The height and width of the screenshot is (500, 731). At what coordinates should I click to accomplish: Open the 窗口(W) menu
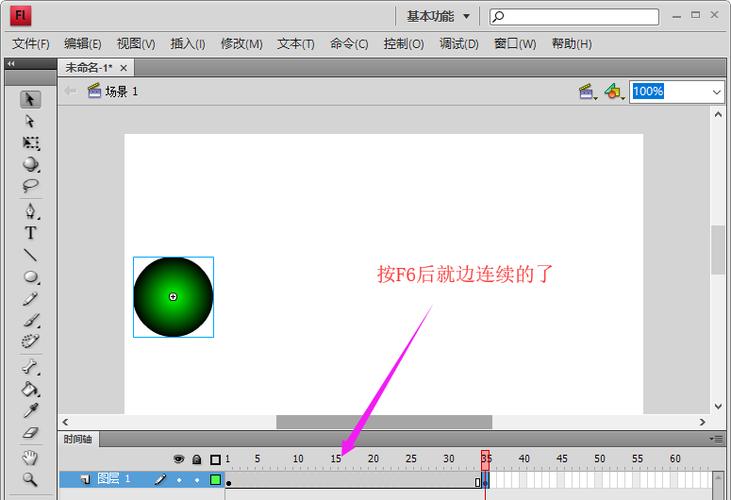coord(515,44)
